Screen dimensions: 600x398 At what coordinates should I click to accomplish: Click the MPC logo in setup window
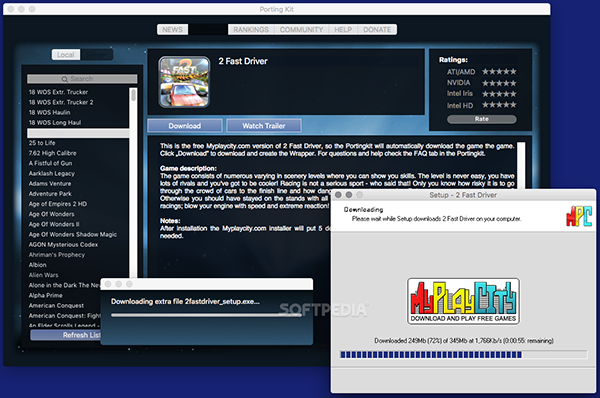point(579,216)
